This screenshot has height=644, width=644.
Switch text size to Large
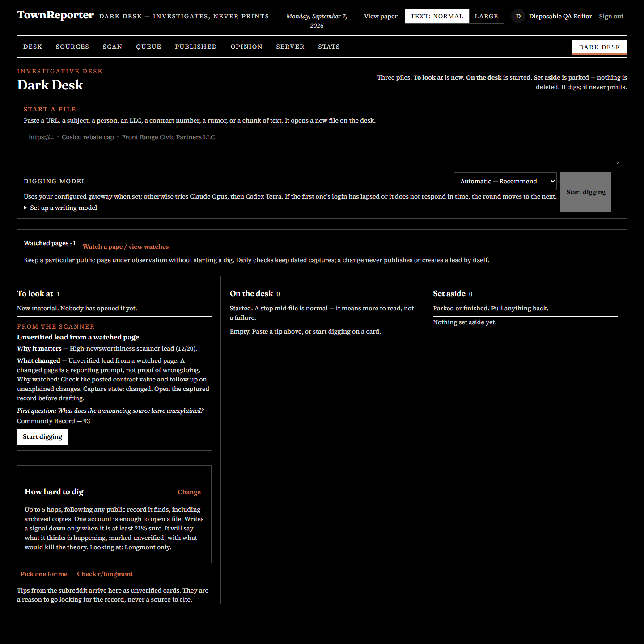tap(486, 16)
